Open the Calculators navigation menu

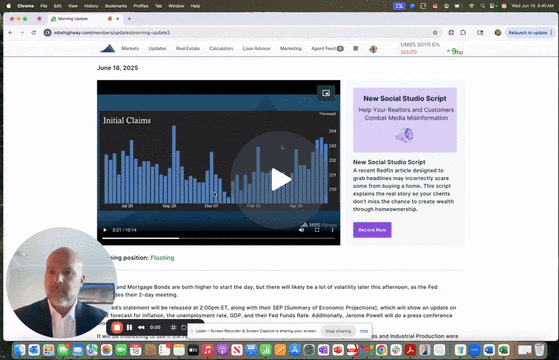(221, 48)
